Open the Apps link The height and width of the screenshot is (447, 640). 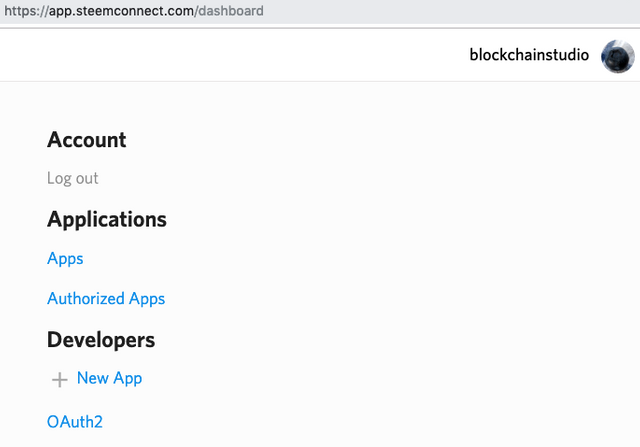(x=65, y=259)
